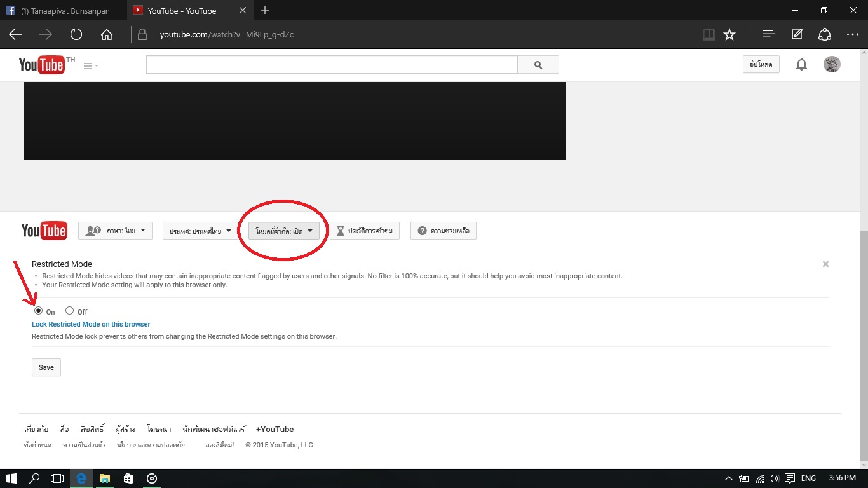Click the ลองสิ่งใหม่! link

(x=219, y=445)
